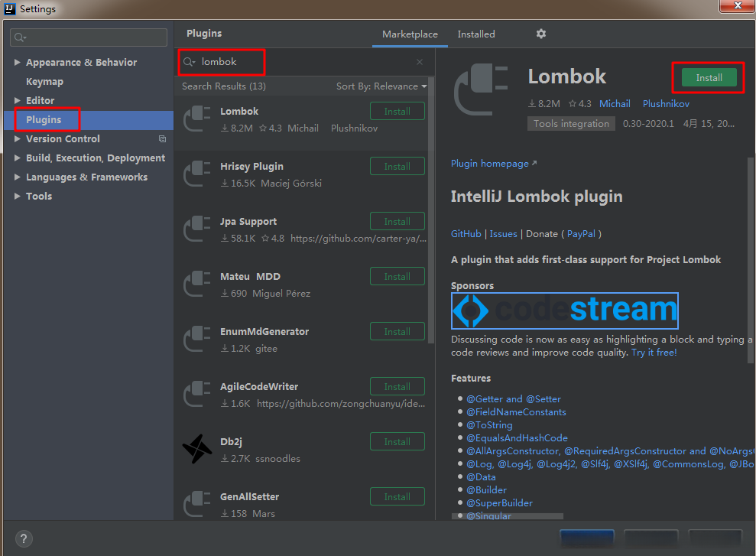Viewport: 756px width, 556px height.
Task: Expand the Editor settings node
Action: (18, 100)
